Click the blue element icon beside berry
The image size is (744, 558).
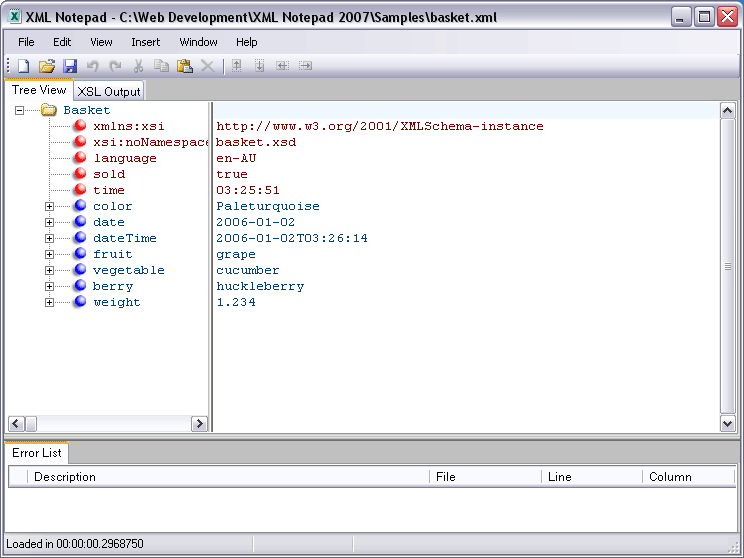(x=80, y=286)
